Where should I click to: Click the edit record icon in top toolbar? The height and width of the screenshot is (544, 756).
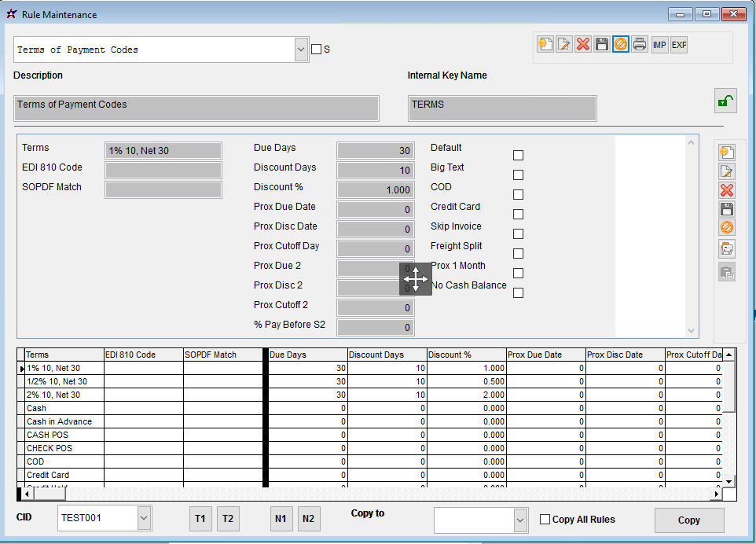pyautogui.click(x=563, y=45)
